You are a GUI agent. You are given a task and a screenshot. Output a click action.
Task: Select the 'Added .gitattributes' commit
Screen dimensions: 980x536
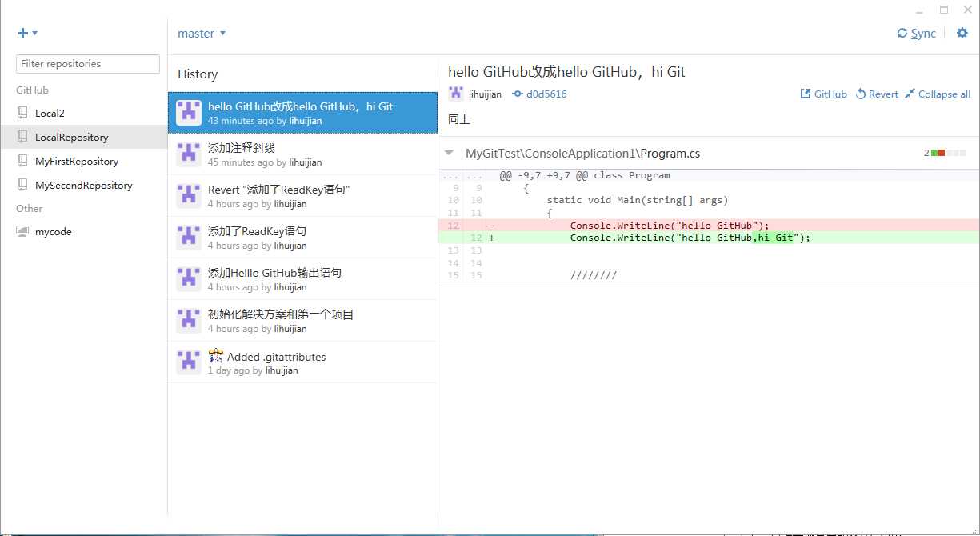pyautogui.click(x=303, y=362)
